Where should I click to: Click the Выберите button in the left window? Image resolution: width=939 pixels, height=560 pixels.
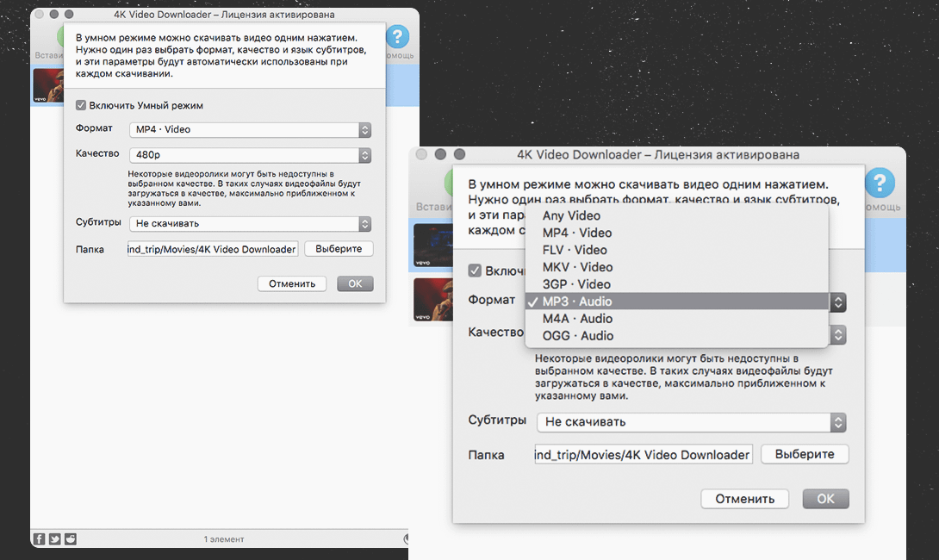339,249
